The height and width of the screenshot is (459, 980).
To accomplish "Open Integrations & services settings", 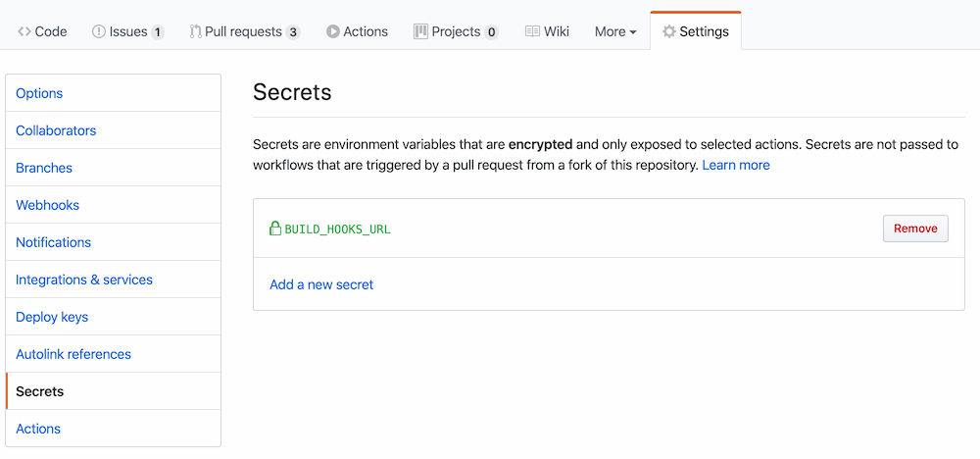I will click(x=113, y=280).
